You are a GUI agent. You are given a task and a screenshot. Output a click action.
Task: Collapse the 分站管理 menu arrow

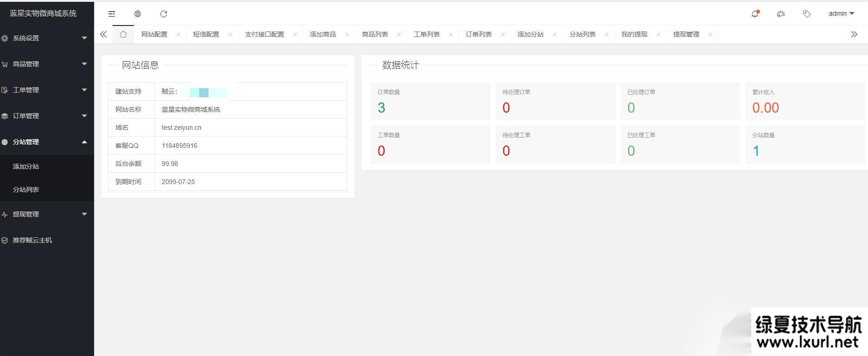point(84,142)
